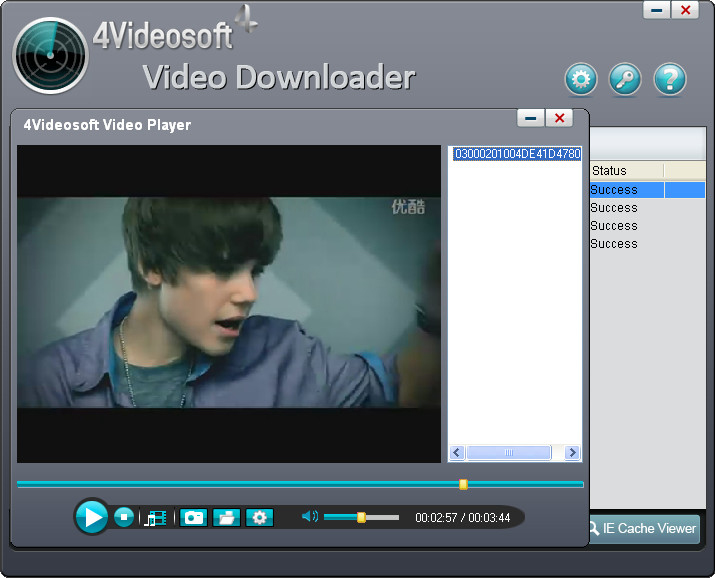
Task: Open main Settings gear in header
Action: click(x=580, y=79)
